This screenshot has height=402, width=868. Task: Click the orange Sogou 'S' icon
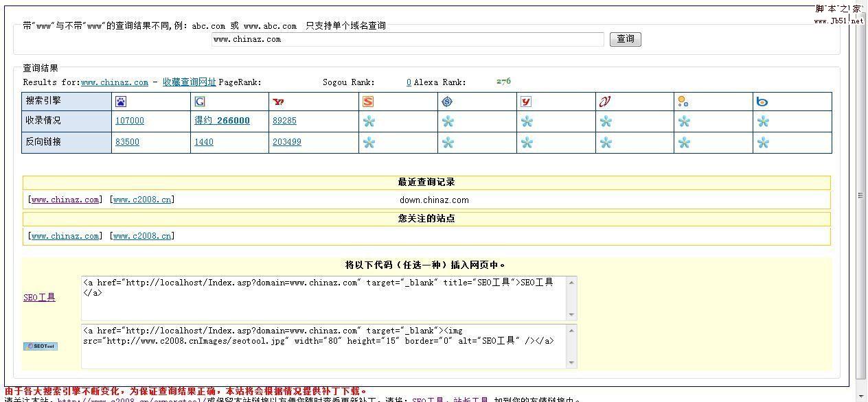tap(368, 102)
